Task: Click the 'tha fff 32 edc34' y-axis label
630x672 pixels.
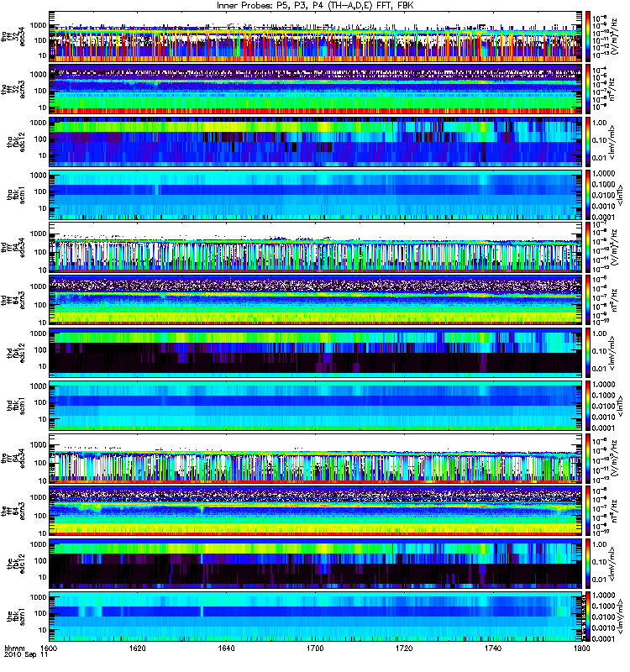Action: tap(13, 36)
